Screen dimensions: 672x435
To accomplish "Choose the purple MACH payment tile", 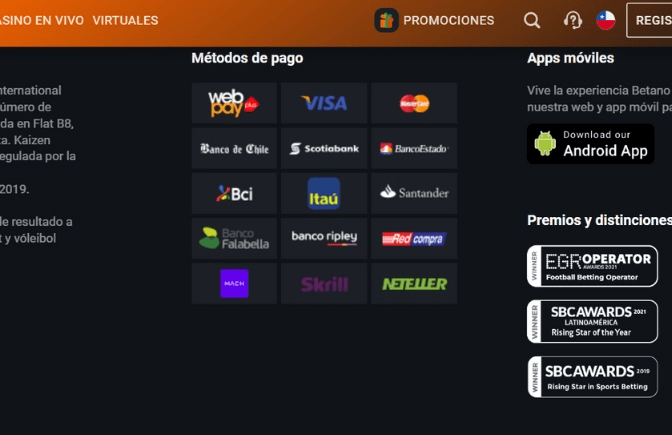I will tap(234, 284).
